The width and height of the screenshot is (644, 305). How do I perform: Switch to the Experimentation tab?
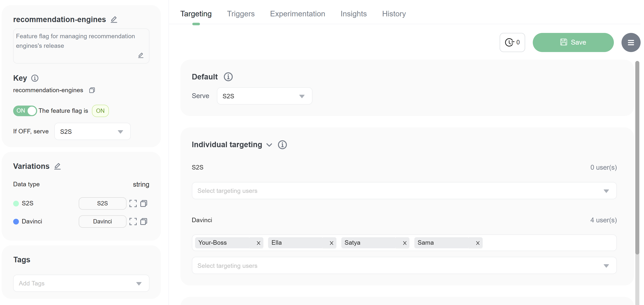click(298, 14)
